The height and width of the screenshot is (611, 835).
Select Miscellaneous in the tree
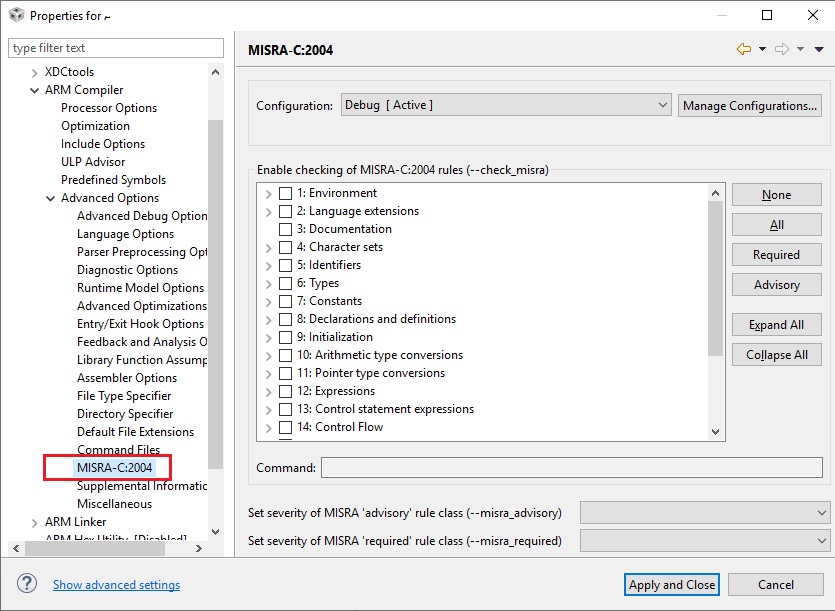(114, 504)
